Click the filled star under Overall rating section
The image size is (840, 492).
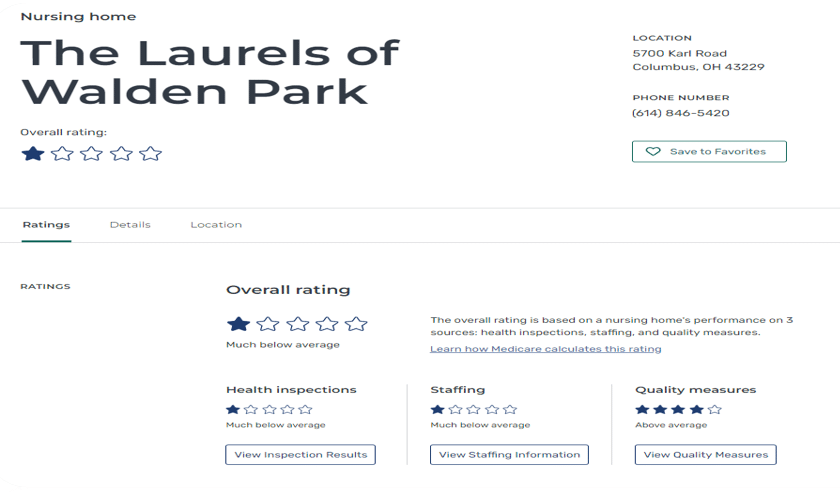(238, 324)
